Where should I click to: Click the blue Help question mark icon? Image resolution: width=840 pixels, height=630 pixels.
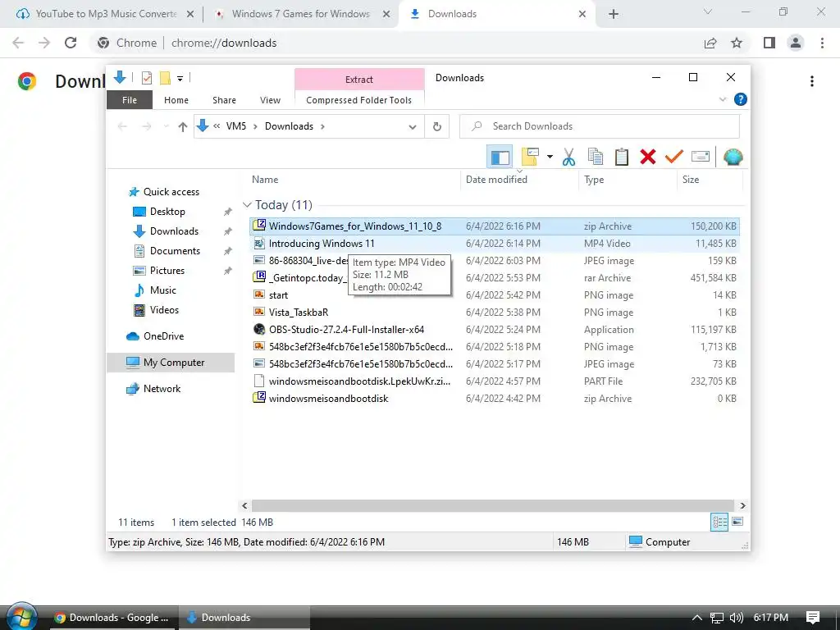(x=741, y=99)
